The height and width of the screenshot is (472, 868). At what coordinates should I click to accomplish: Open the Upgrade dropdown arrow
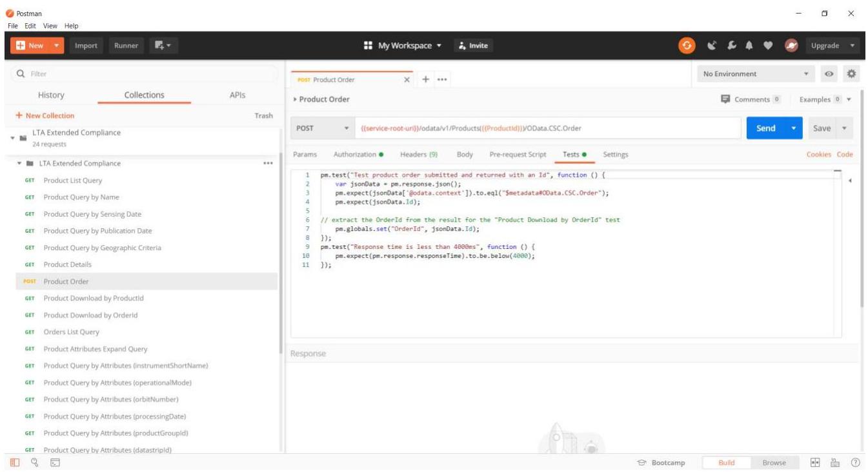pyautogui.click(x=853, y=46)
